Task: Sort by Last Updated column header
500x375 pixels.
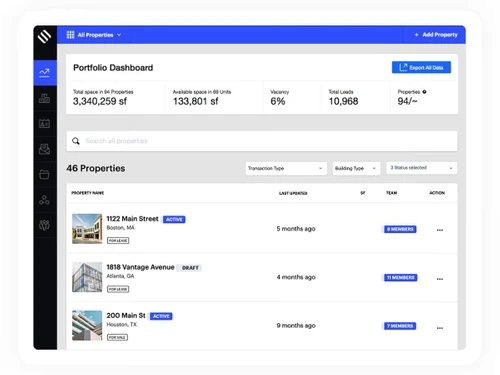Action: pyautogui.click(x=293, y=193)
